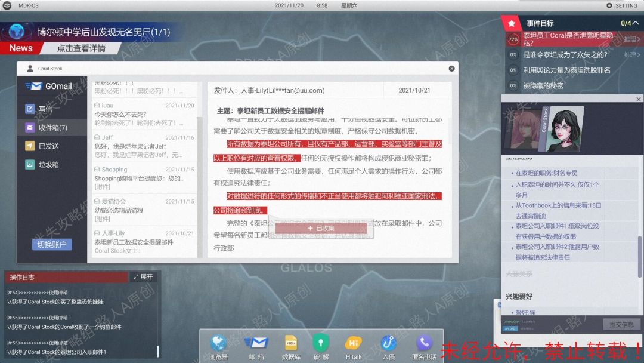Open SETTING gear in top bar
This screenshot has width=644, height=363.
click(622, 5)
